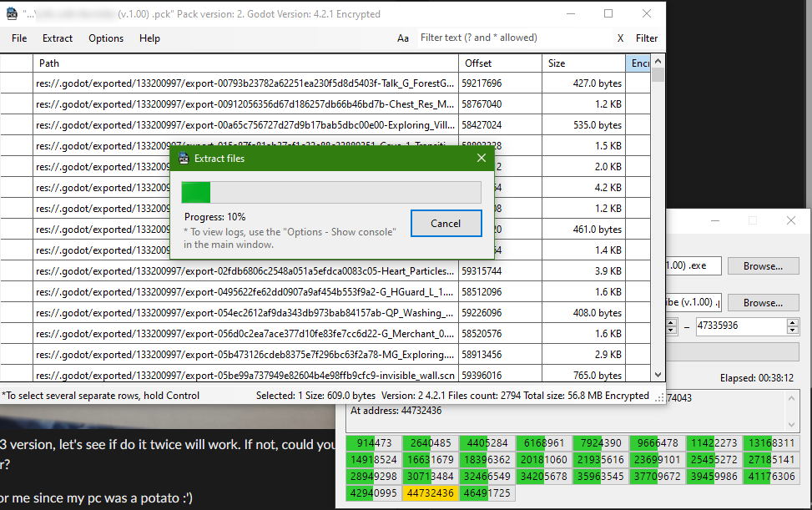Toggle the Aa case-sensitive filter option
Image resolution: width=812 pixels, height=510 pixels.
[403, 38]
